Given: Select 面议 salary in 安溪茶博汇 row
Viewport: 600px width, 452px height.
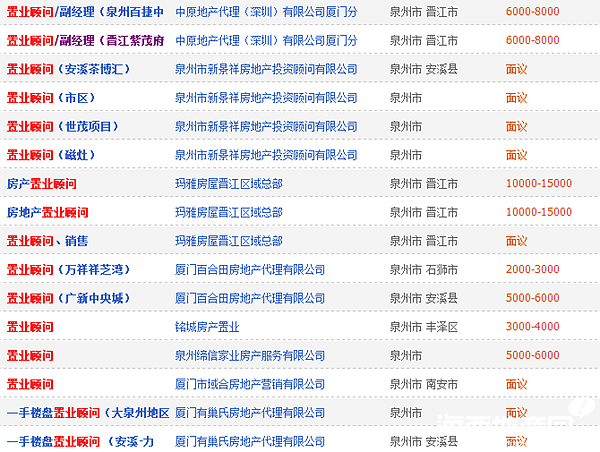Looking at the screenshot, I should point(517,69).
